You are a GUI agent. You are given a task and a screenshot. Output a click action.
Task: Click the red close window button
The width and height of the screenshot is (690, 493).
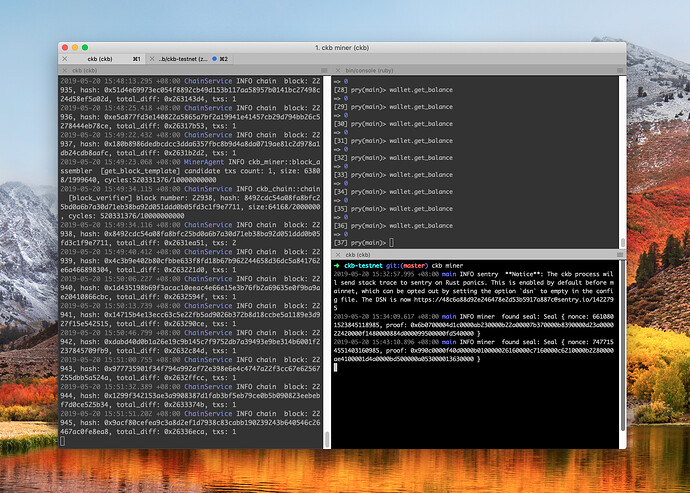pyautogui.click(x=65, y=48)
